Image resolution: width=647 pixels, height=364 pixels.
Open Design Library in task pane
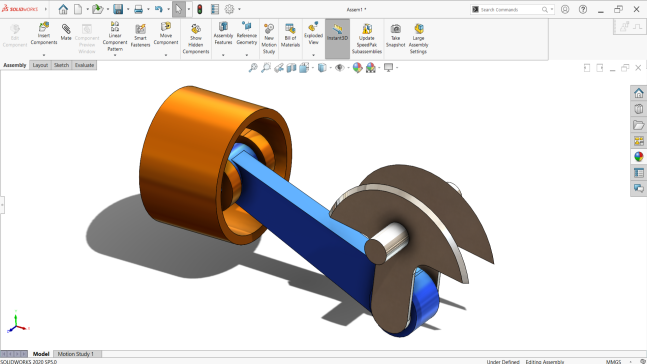pyautogui.click(x=639, y=109)
